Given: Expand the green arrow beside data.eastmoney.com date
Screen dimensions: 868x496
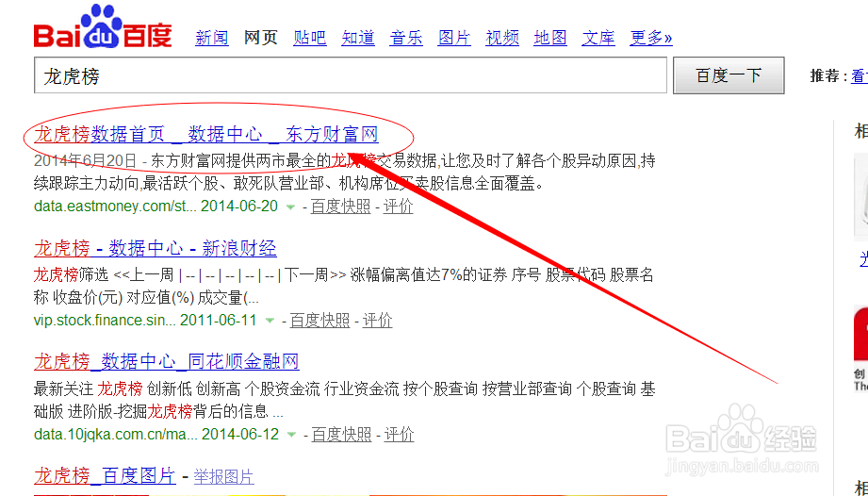Looking at the screenshot, I should tap(290, 207).
